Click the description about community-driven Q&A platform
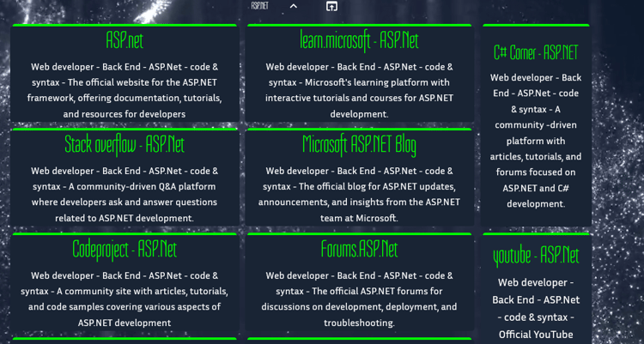Image resolution: width=644 pixels, height=344 pixels. pyautogui.click(x=125, y=194)
